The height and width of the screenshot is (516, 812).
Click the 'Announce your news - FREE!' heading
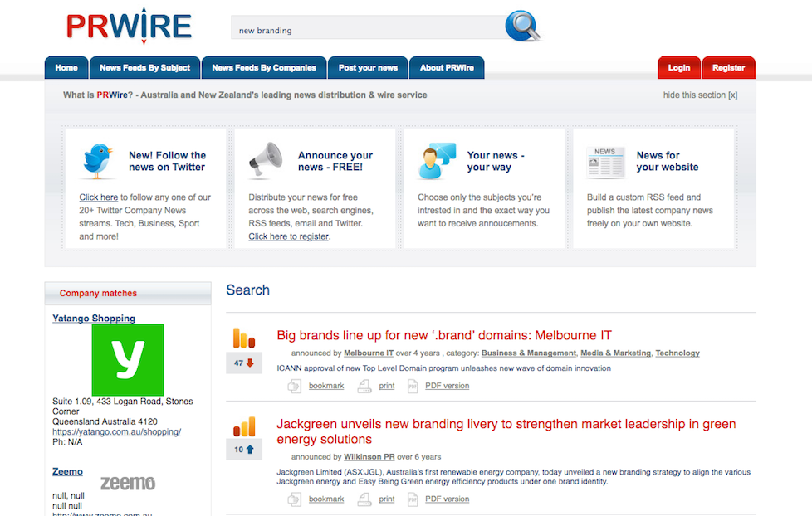pos(335,161)
